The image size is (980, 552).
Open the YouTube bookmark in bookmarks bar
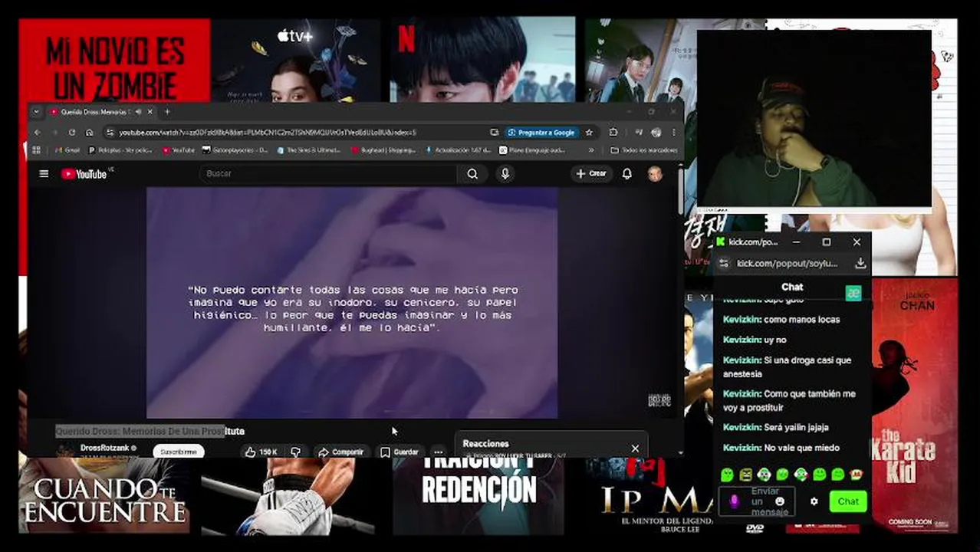179,150
